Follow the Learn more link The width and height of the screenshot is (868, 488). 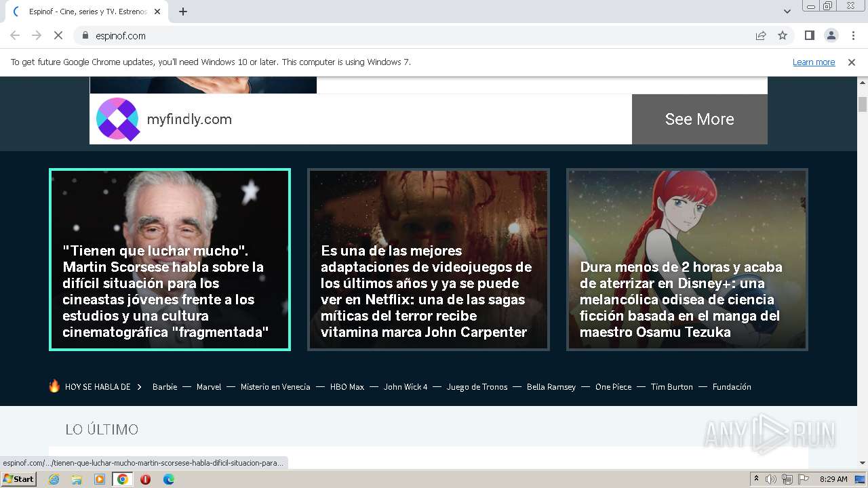[814, 62]
